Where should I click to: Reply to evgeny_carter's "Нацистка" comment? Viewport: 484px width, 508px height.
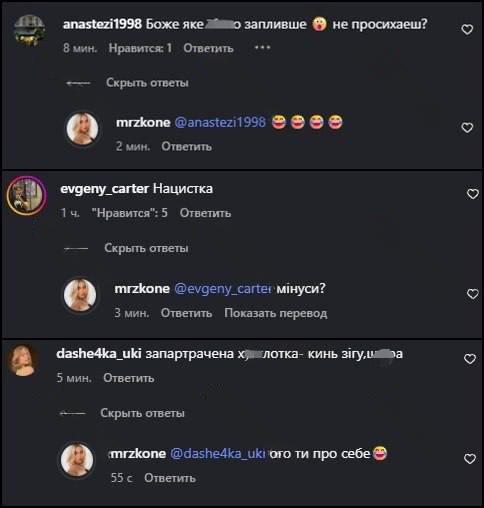pyautogui.click(x=205, y=213)
